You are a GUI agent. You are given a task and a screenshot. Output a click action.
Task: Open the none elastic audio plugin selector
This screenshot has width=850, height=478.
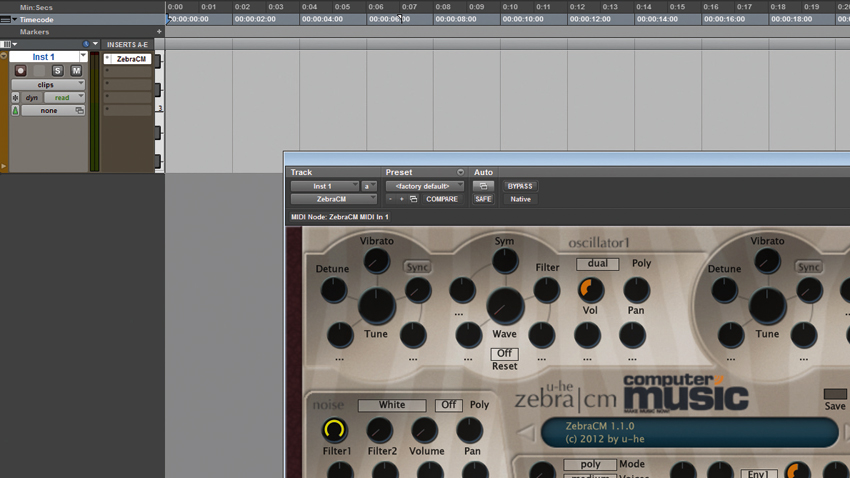pyautogui.click(x=53, y=111)
